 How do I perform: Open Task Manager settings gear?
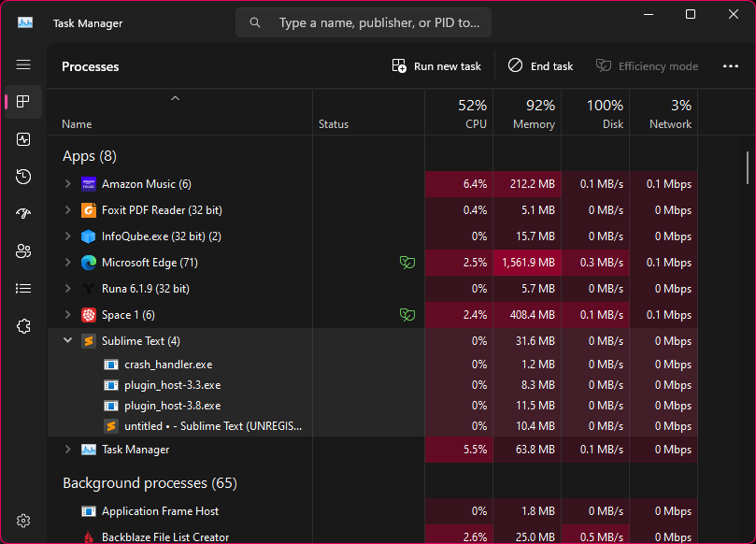click(23, 521)
